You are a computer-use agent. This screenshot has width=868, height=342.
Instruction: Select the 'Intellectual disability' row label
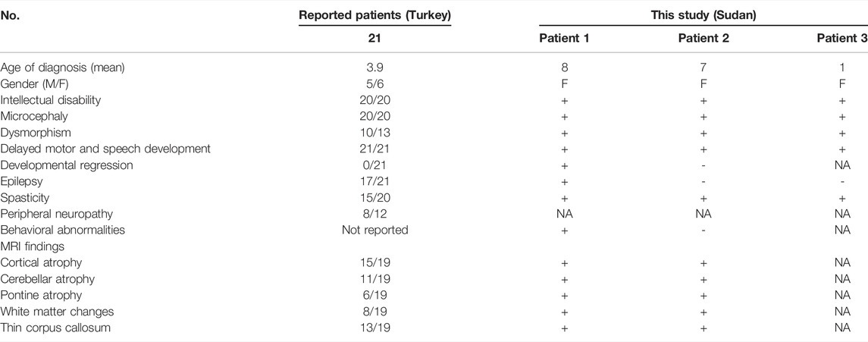coord(50,100)
